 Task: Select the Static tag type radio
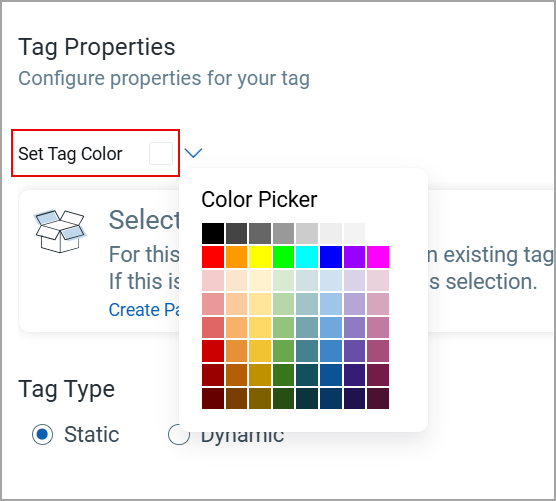tap(43, 434)
